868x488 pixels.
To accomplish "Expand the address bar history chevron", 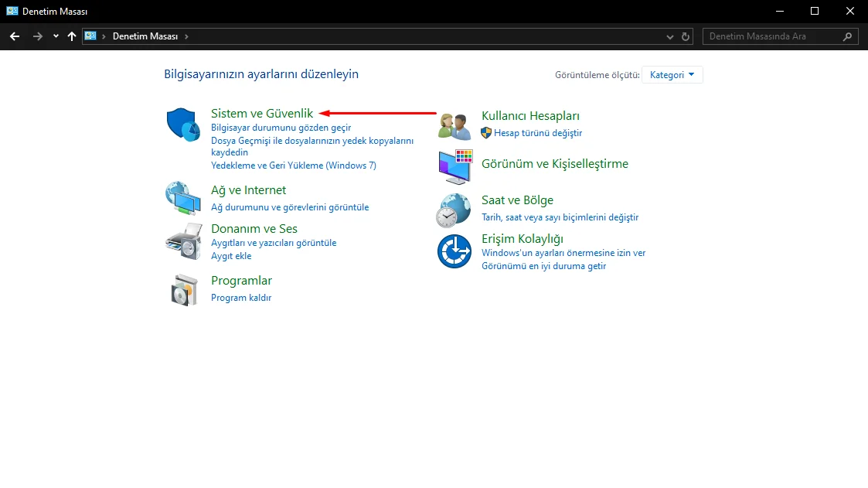I will coord(670,36).
